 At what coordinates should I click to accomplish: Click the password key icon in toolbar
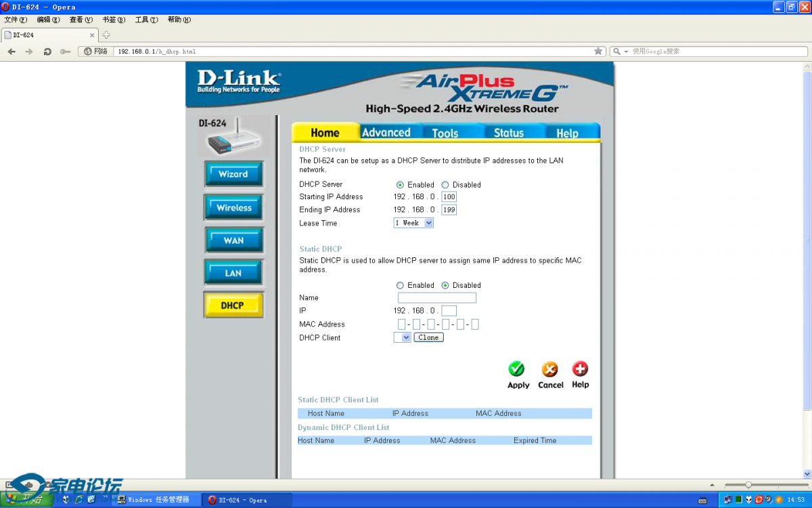point(65,51)
